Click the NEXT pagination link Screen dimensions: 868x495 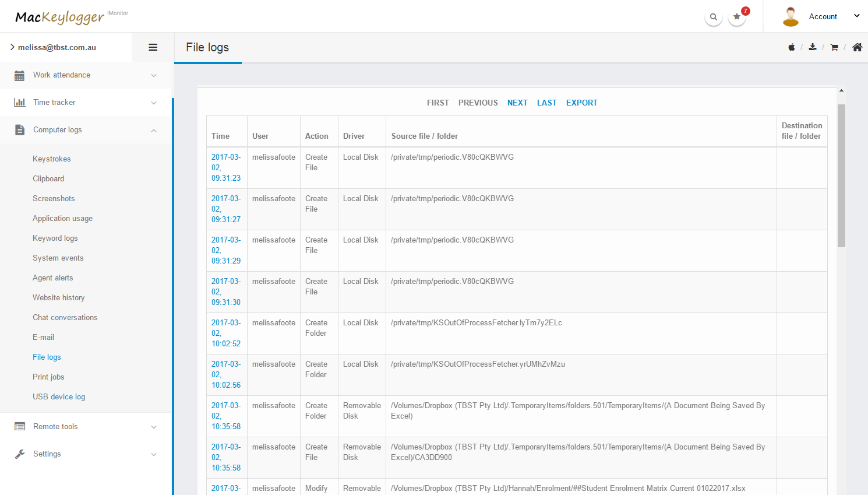517,103
